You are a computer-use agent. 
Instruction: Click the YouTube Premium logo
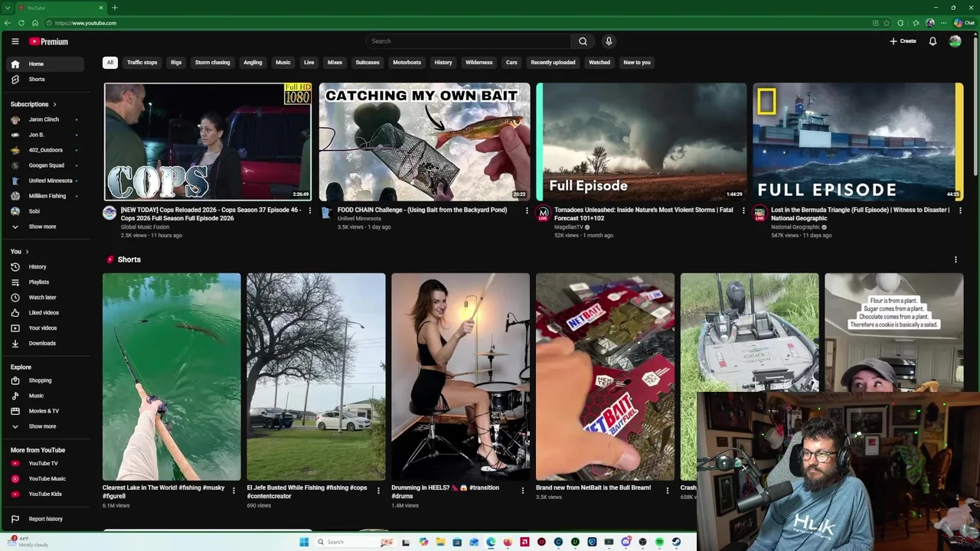[49, 41]
